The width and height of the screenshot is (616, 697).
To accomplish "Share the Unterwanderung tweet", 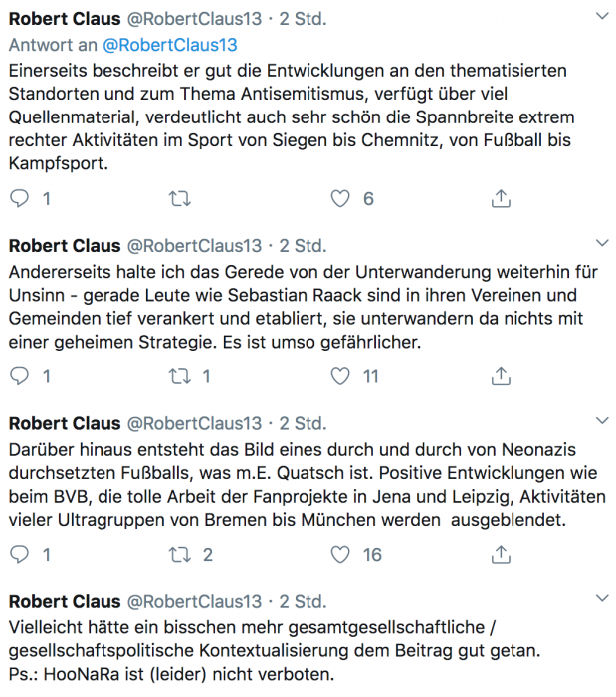I will pos(501,376).
